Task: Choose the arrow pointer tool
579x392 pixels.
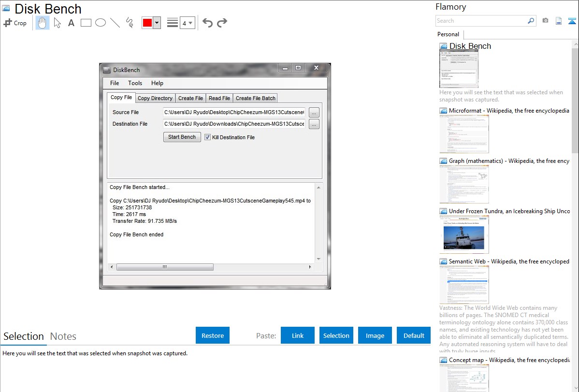Action: (57, 23)
